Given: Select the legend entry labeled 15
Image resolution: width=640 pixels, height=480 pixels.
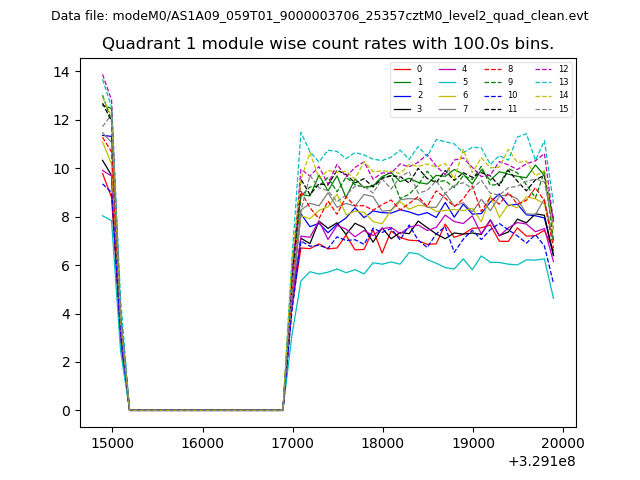Looking at the screenshot, I should (x=563, y=109).
